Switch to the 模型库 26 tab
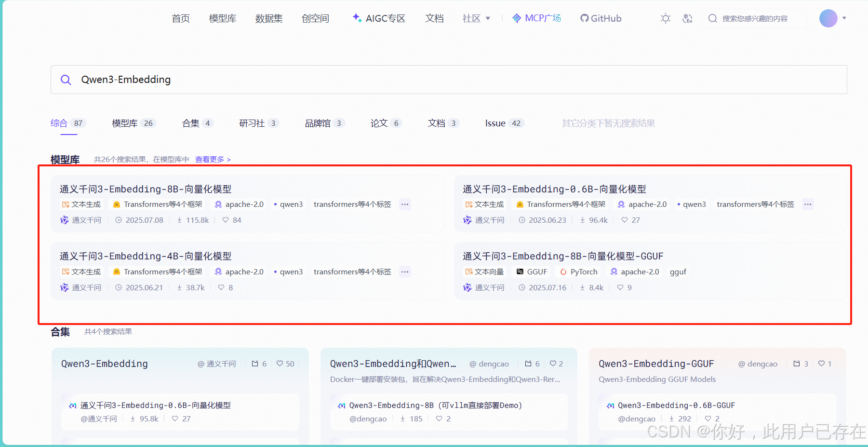The image size is (868, 447). click(x=134, y=123)
